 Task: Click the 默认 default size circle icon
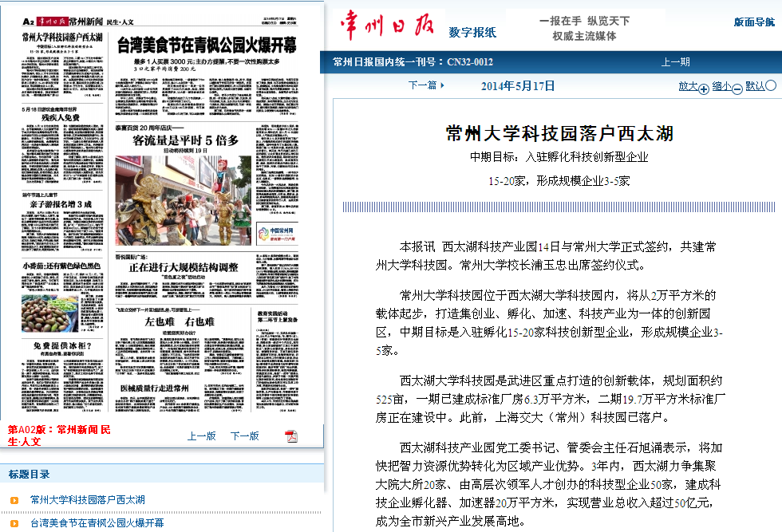click(771, 86)
